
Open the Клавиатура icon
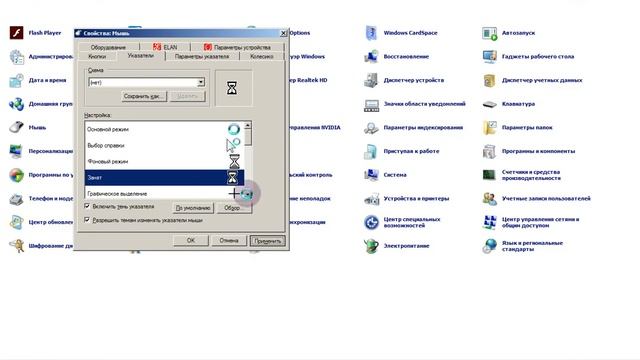click(x=489, y=104)
